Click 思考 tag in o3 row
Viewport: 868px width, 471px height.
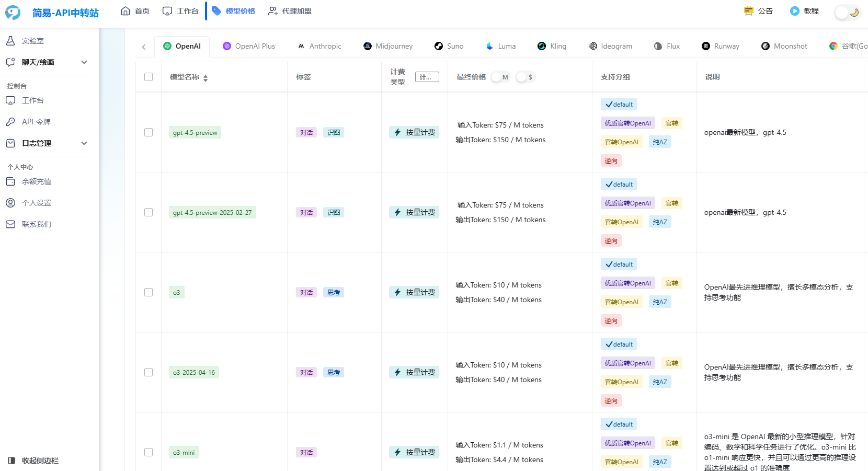334,292
